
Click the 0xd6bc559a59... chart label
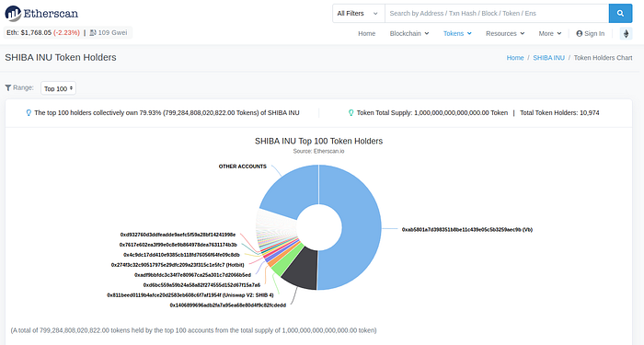click(x=201, y=285)
